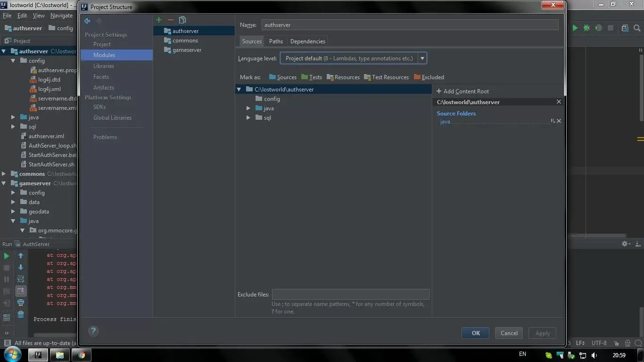Run with coverage in main toolbar
This screenshot has width=644, height=362.
(x=599, y=28)
